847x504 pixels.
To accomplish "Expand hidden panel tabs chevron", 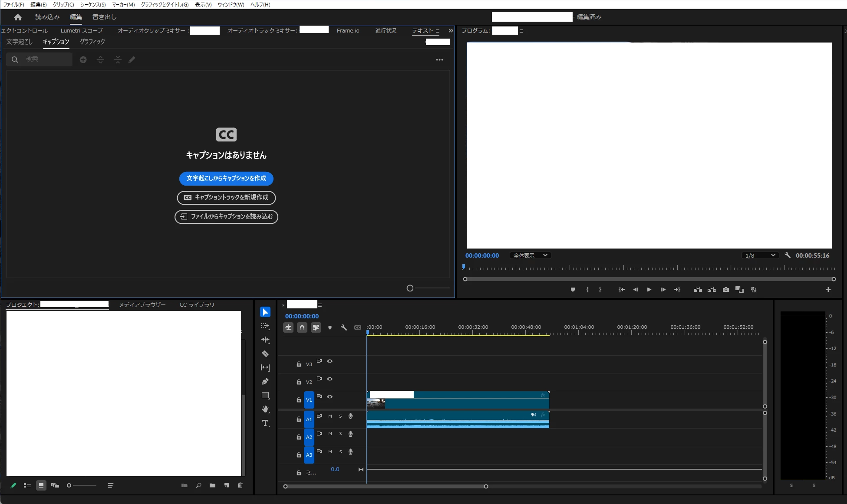I will pyautogui.click(x=451, y=31).
